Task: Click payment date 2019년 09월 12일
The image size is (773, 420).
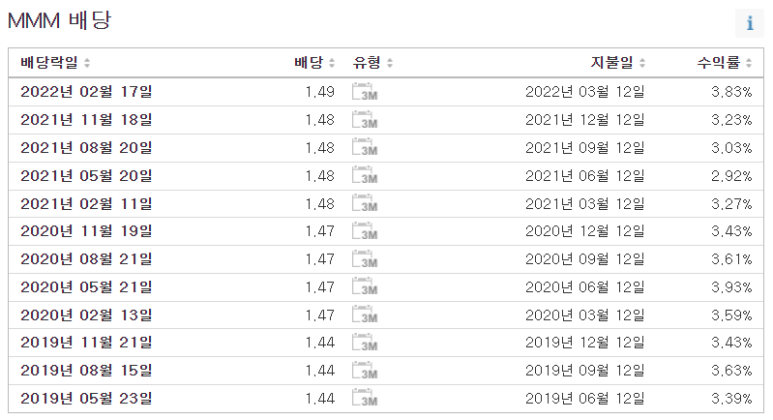Action: [585, 371]
